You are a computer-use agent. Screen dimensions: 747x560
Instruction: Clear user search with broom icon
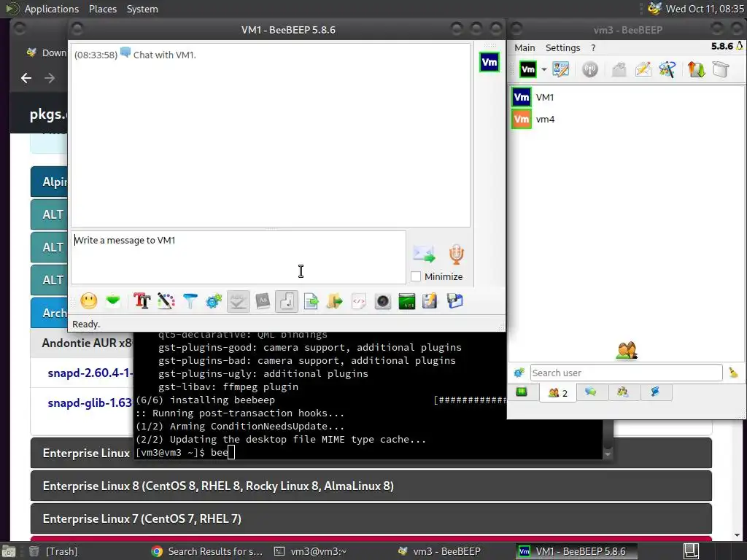coord(733,373)
